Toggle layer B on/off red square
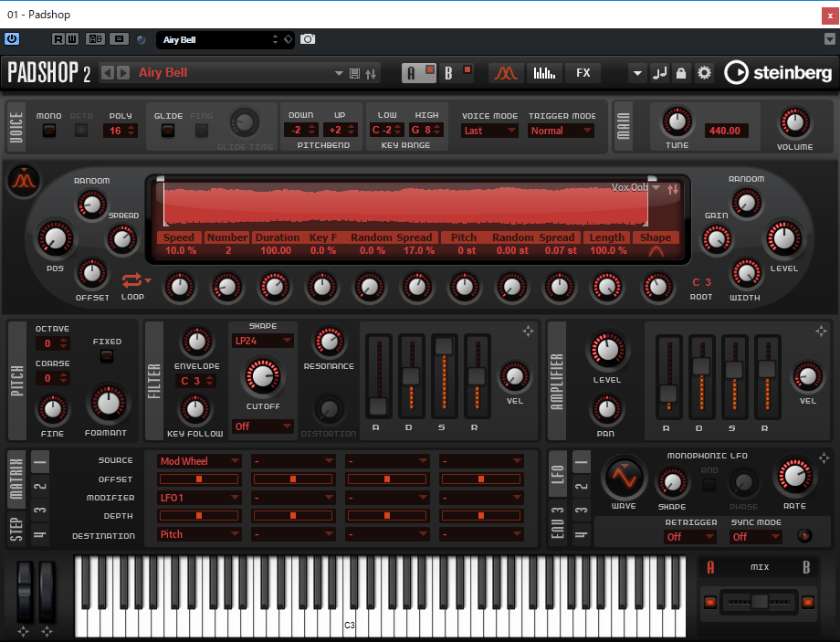The image size is (840, 642). [x=467, y=69]
